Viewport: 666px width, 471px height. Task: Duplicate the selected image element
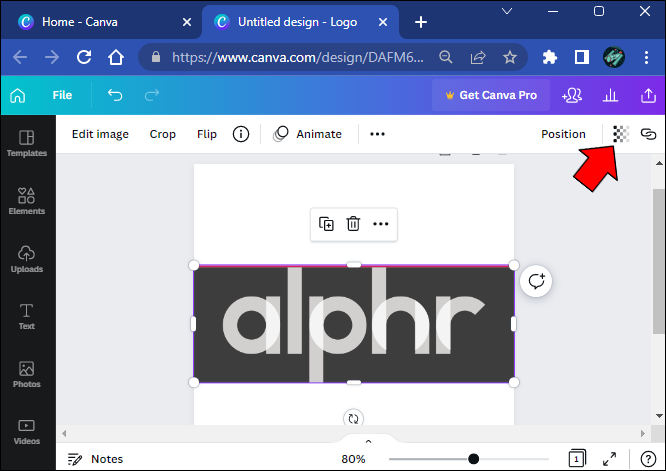click(326, 224)
